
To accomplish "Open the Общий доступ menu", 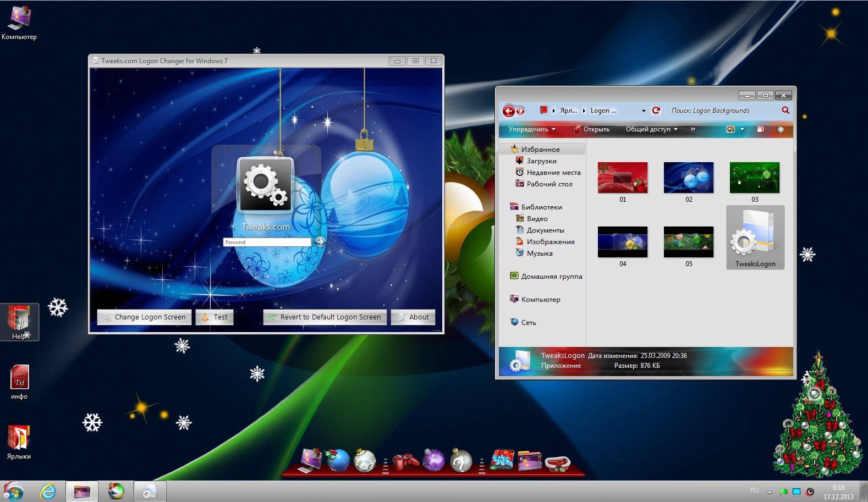I will click(x=652, y=129).
